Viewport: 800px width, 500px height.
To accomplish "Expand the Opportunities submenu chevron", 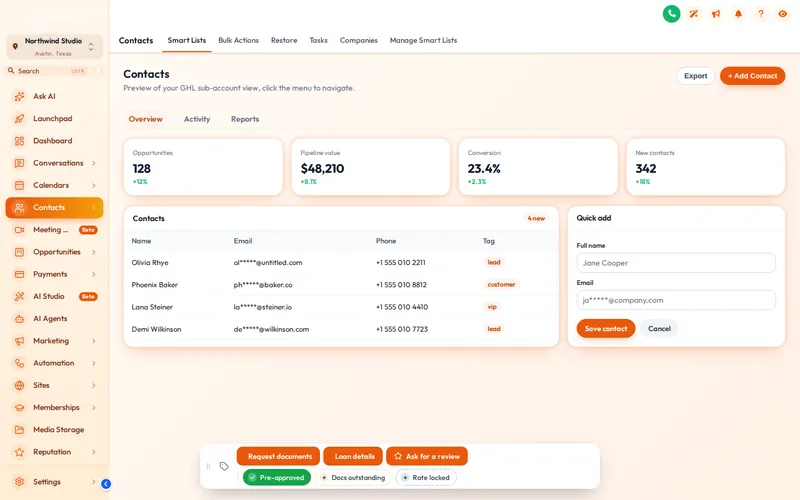I will point(94,252).
